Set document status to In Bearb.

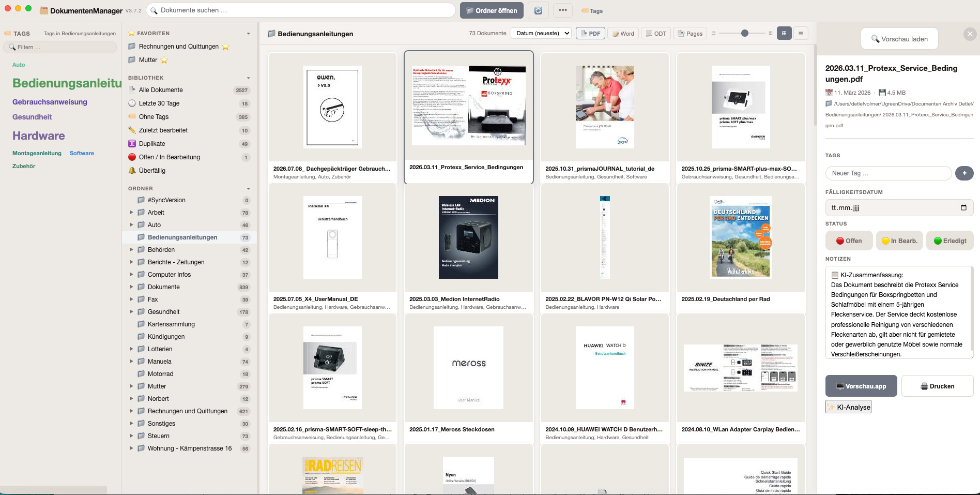899,241
